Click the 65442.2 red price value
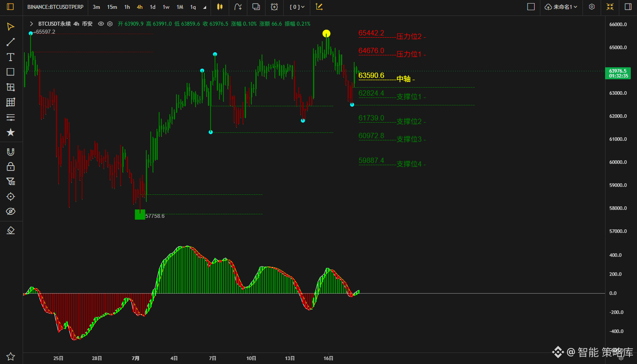Screen dimensions: 637x364 (x=371, y=33)
